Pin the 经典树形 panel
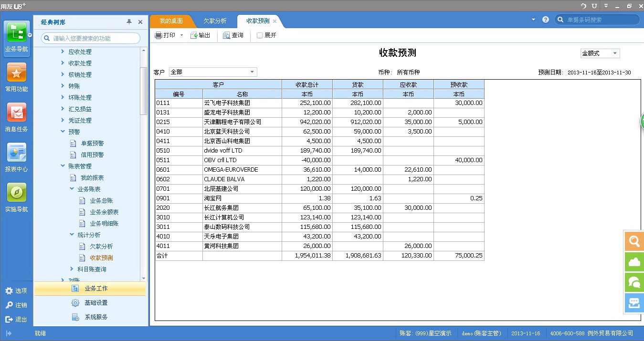Screen dimensions: 644x341 [129, 22]
